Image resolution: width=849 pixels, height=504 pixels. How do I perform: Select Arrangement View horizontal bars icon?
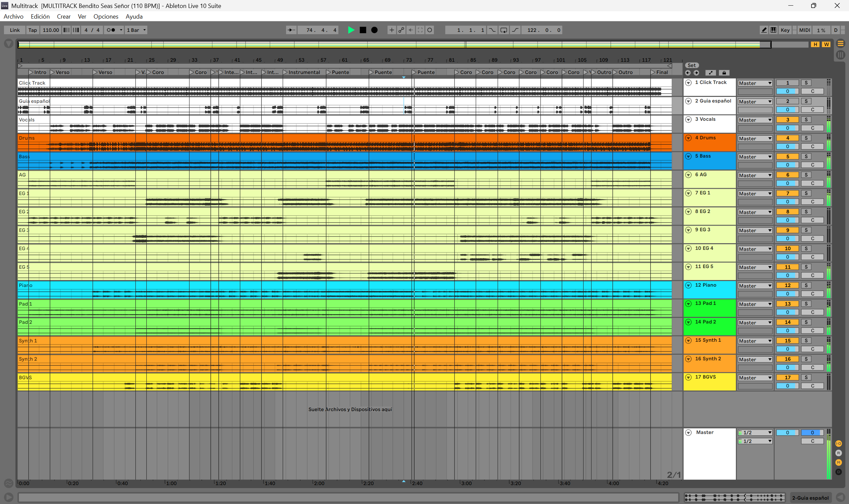pos(840,43)
